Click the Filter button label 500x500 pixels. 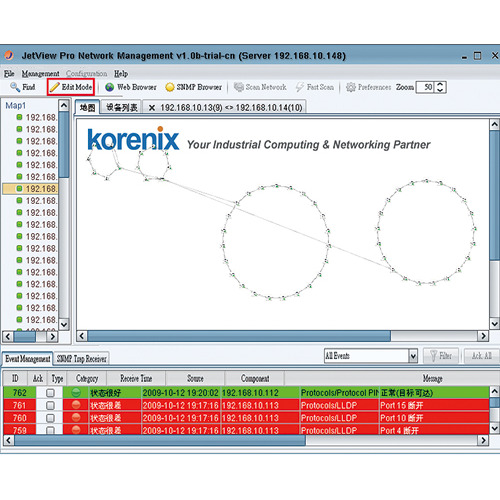[x=445, y=356]
